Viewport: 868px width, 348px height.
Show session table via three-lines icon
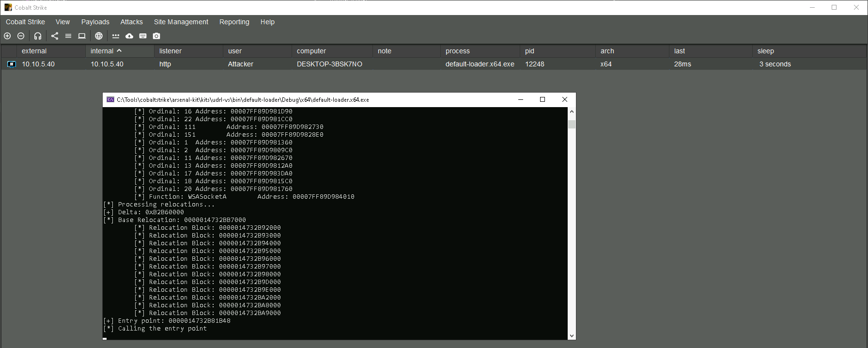68,36
